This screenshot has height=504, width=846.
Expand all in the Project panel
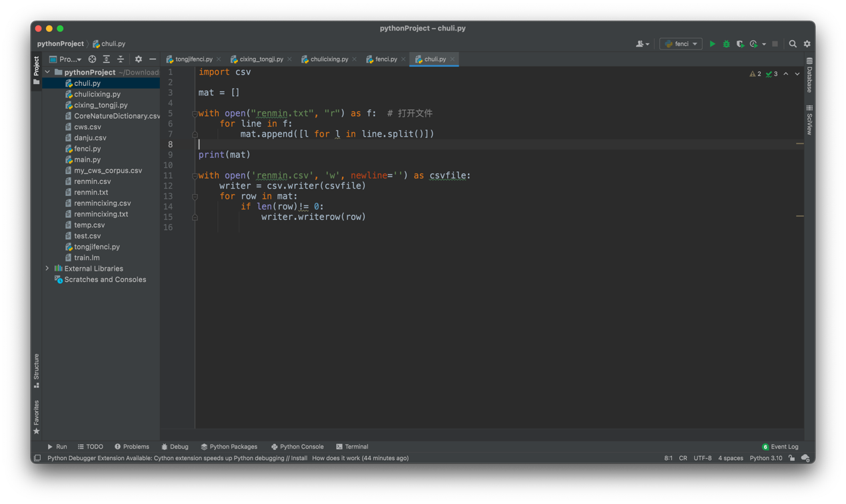pos(106,59)
